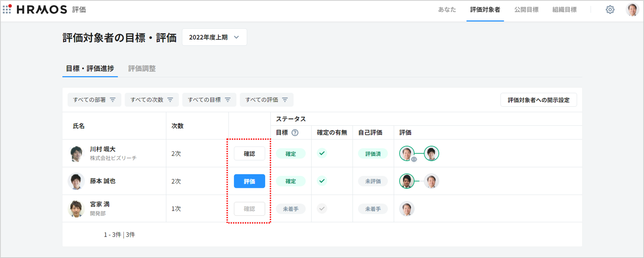Click 川村 颯大's profile photo
The height and width of the screenshot is (258, 644).
[x=76, y=154]
